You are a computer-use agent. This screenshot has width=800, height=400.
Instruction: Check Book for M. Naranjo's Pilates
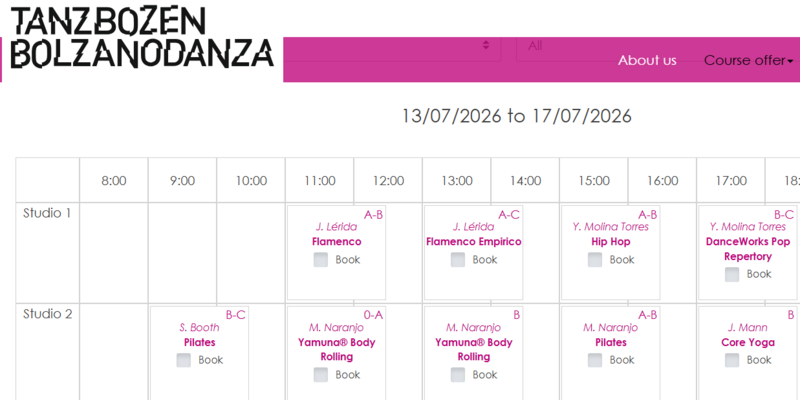(x=595, y=360)
